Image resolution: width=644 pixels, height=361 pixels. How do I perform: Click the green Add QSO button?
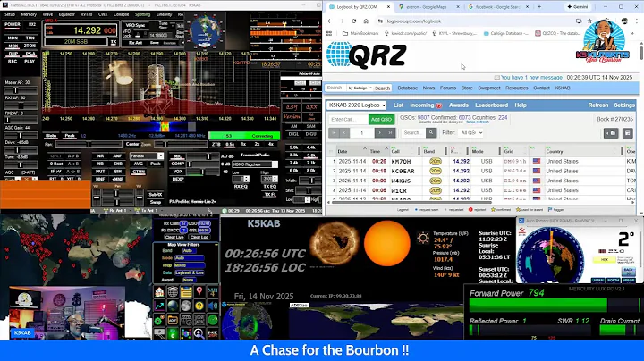(x=382, y=120)
